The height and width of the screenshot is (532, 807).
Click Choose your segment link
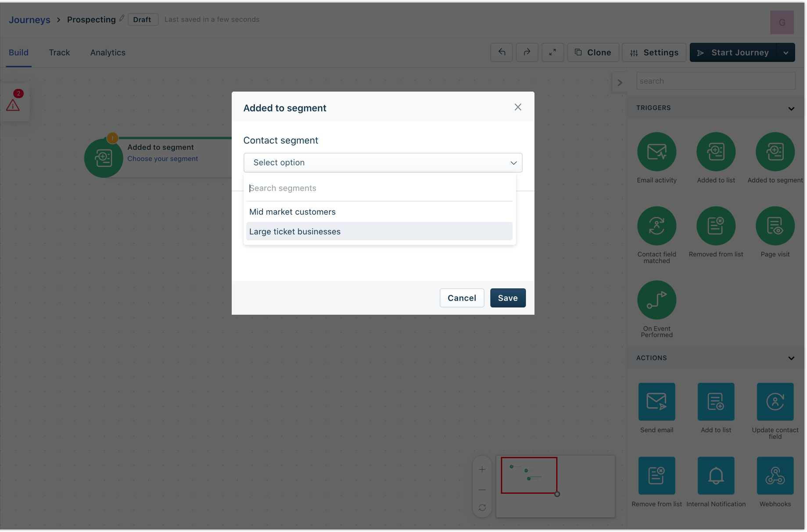point(162,158)
